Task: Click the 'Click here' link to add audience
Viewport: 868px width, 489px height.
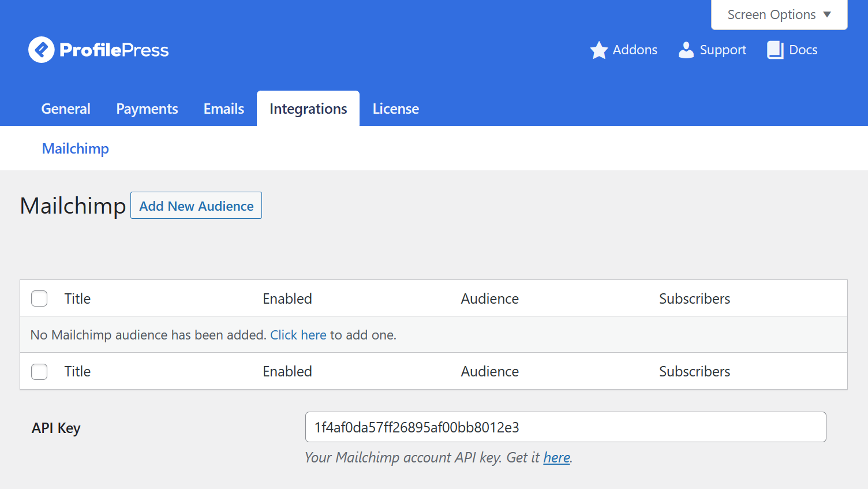Action: pos(298,335)
